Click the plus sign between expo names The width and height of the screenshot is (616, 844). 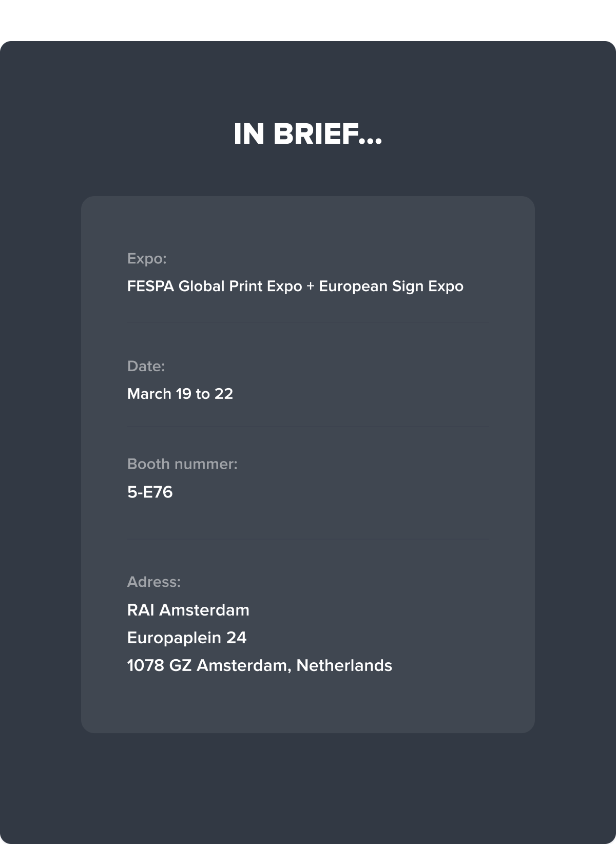(x=310, y=286)
